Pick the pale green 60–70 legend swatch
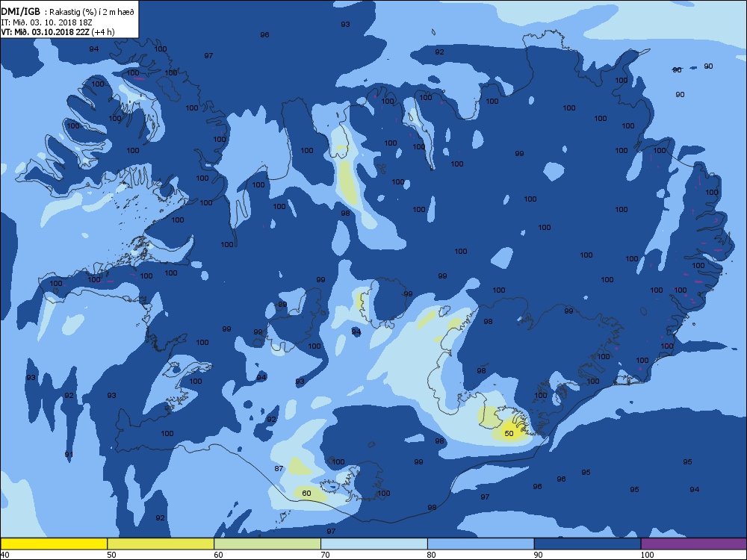This screenshot has width=747, height=560. (267, 544)
